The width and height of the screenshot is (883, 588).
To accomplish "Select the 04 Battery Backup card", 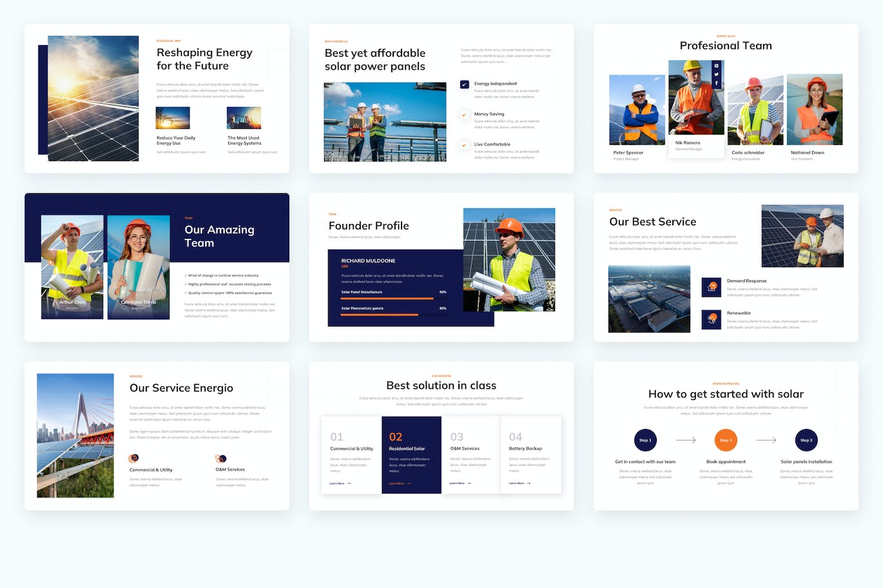I will pos(530,455).
